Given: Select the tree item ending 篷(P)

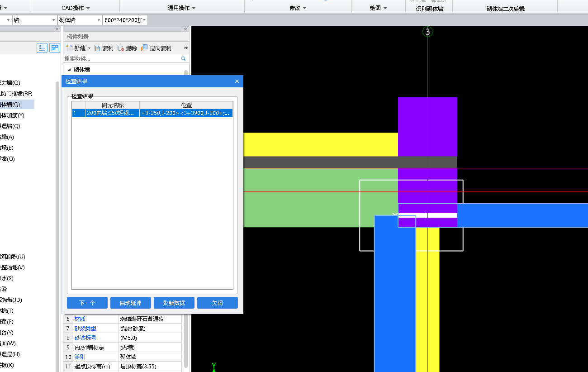Looking at the screenshot, I should [7, 322].
